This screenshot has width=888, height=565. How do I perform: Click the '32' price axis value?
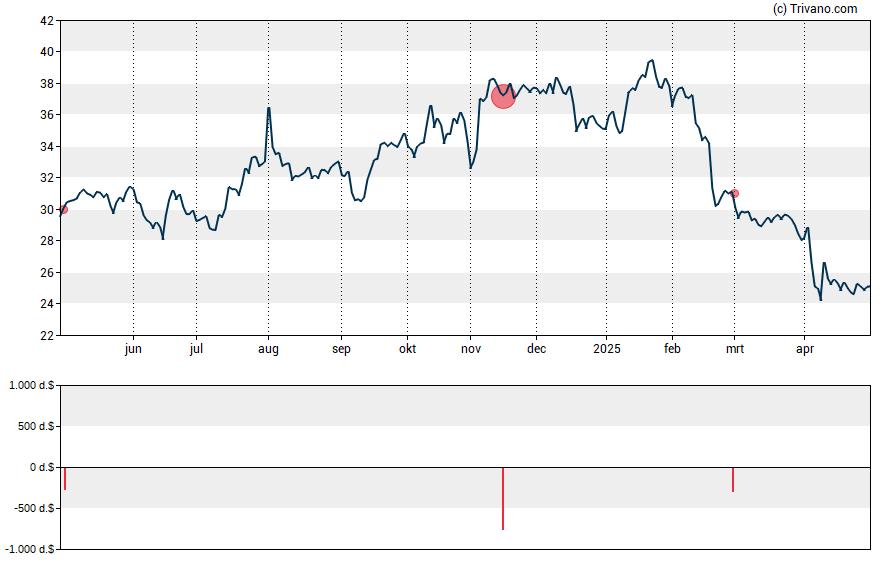[x=47, y=178]
